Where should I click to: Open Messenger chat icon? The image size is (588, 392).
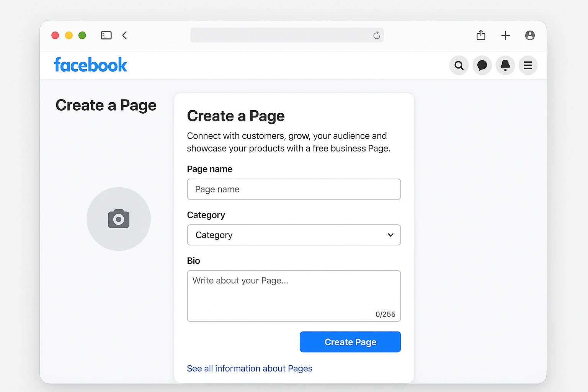point(482,65)
